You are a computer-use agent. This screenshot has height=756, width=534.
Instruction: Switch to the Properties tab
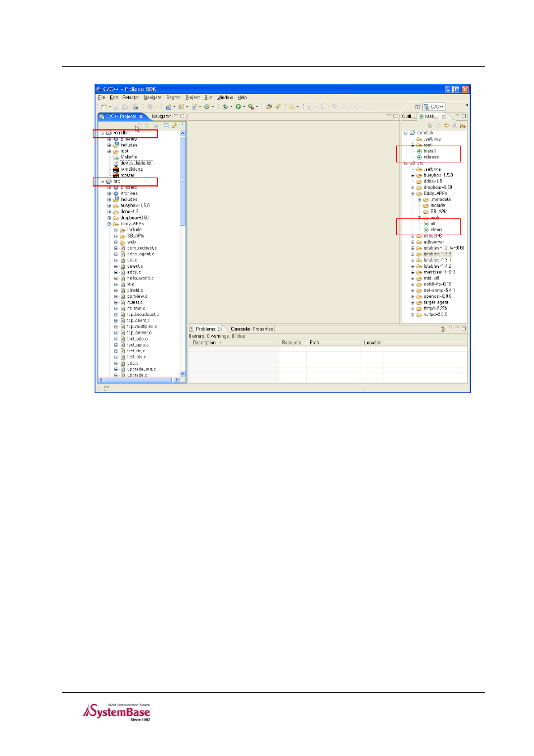coord(263,329)
